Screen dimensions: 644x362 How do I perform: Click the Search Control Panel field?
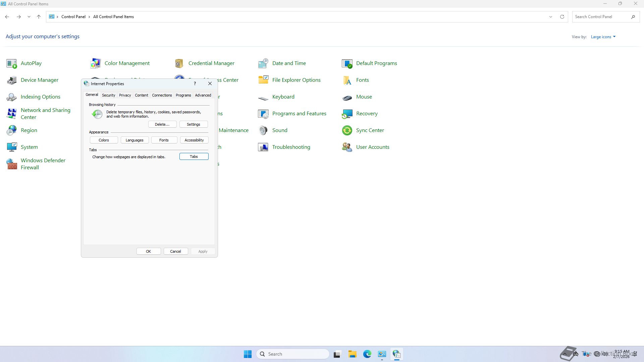600,17
